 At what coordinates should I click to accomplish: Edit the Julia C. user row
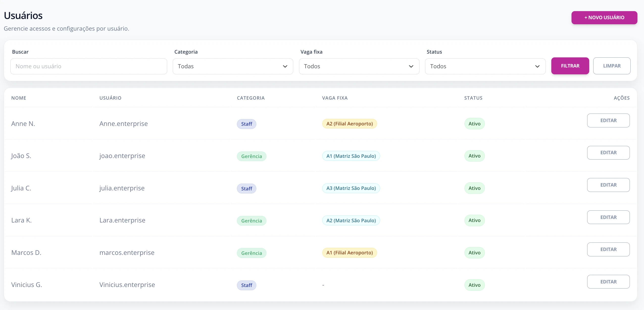pyautogui.click(x=608, y=185)
